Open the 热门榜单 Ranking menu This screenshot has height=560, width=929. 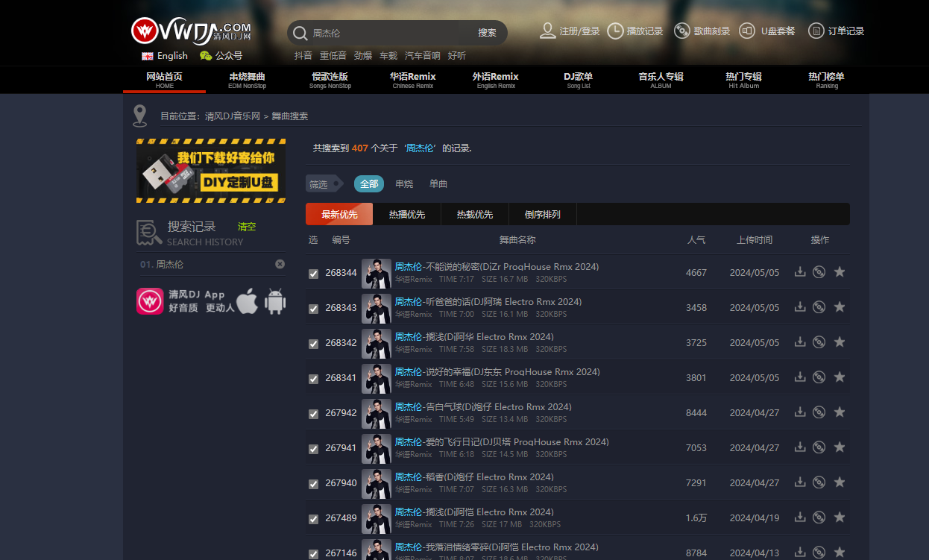tap(827, 80)
